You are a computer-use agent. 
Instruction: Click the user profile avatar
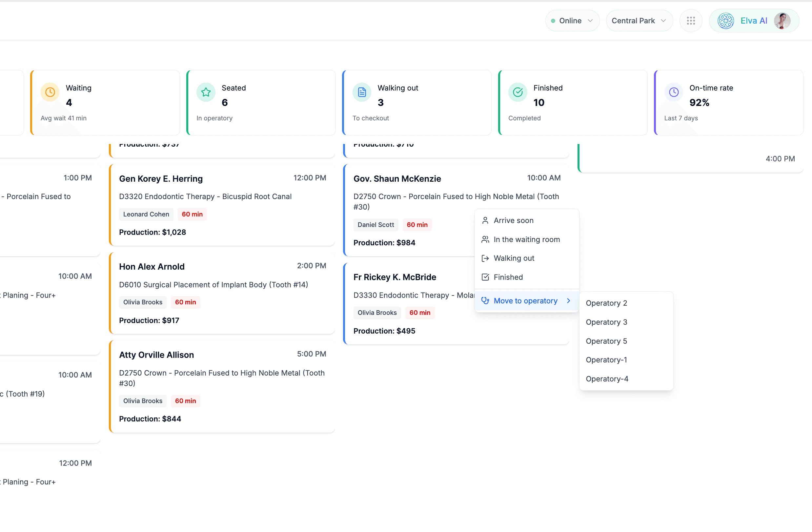coord(782,21)
